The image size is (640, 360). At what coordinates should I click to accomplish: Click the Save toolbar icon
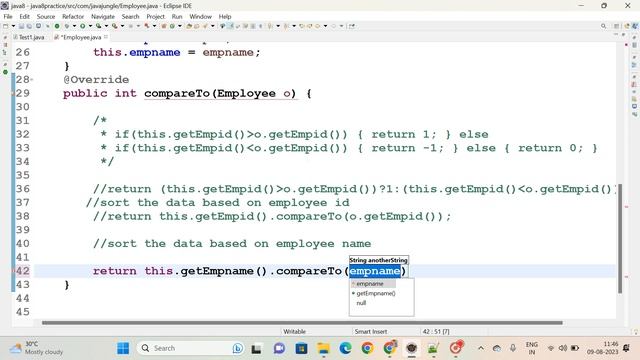click(x=21, y=26)
